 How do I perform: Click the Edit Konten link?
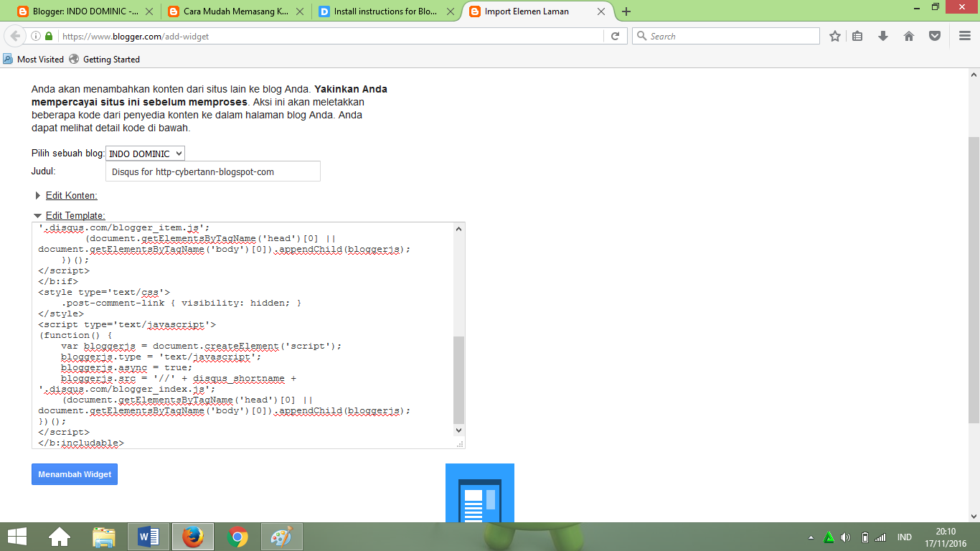(72, 195)
